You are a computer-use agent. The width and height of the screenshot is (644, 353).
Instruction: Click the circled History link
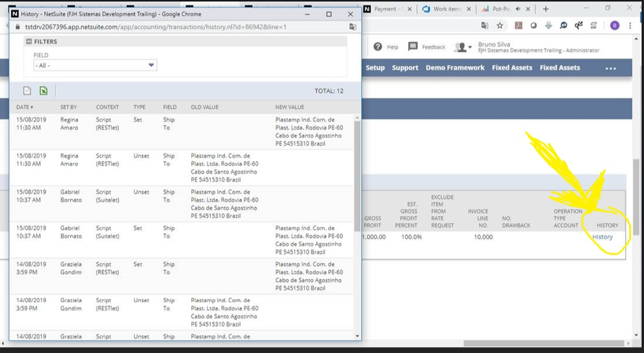tap(603, 237)
